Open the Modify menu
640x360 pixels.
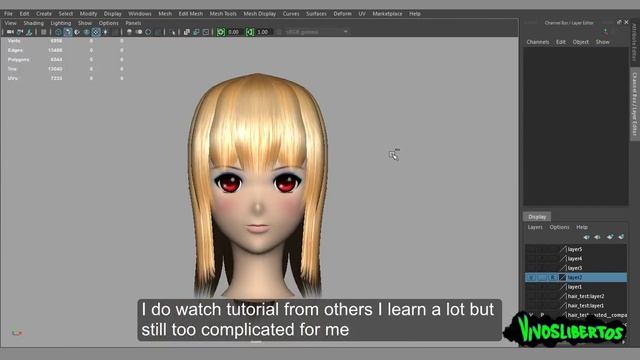coord(88,13)
